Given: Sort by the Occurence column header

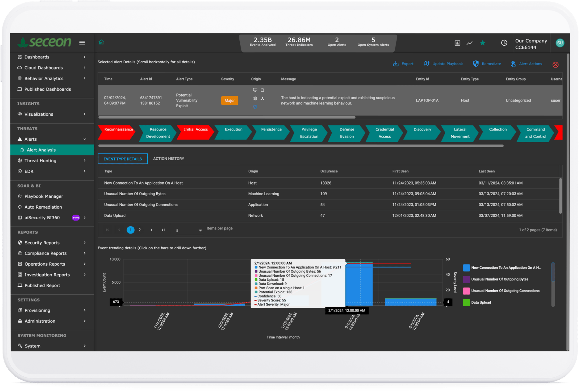Looking at the screenshot, I should (x=329, y=171).
